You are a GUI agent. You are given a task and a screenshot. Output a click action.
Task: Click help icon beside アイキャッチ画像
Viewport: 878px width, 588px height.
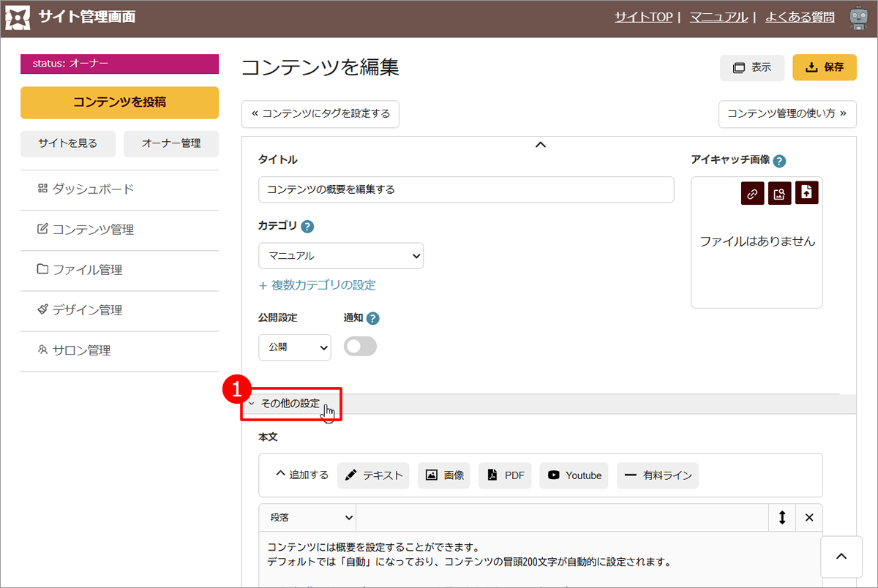pyautogui.click(x=779, y=161)
